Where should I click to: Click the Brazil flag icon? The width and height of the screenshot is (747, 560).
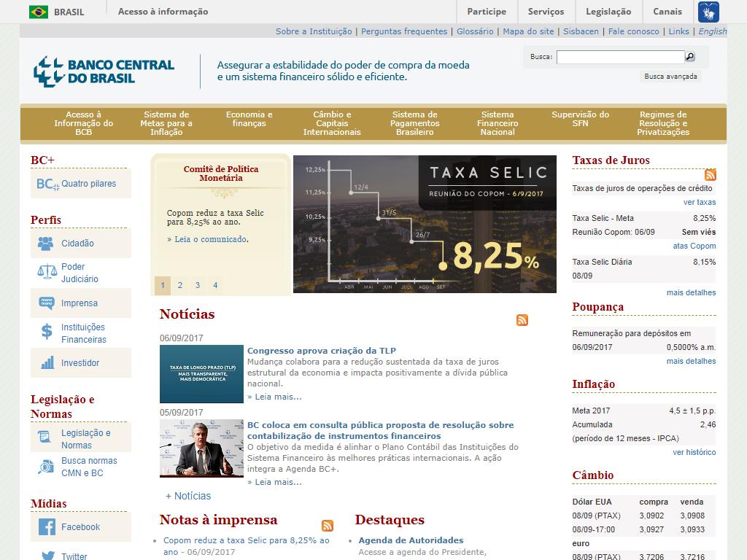click(x=39, y=12)
